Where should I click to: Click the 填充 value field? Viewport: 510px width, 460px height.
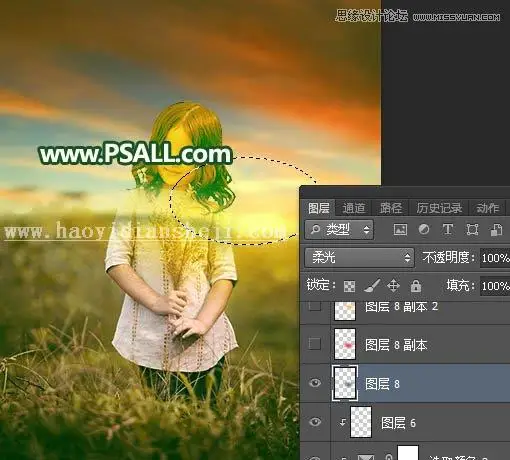coord(495,286)
